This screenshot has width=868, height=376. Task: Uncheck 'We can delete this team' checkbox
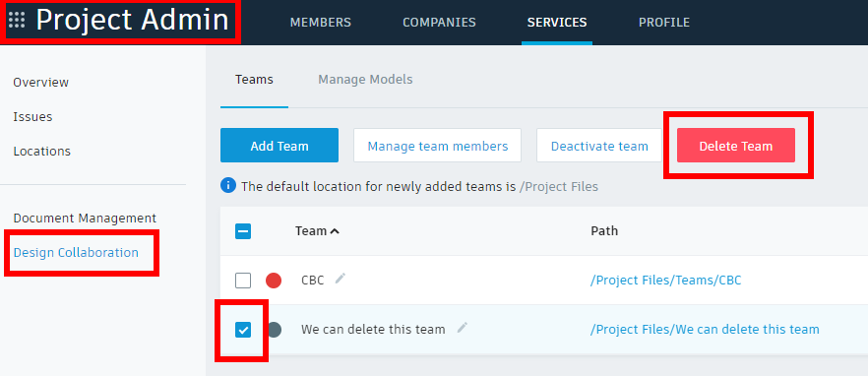tap(243, 330)
